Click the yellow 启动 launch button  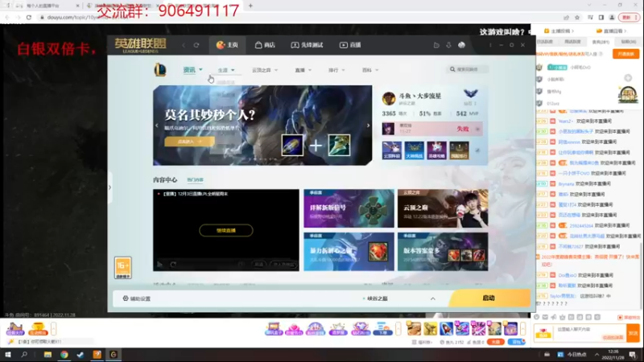489,298
